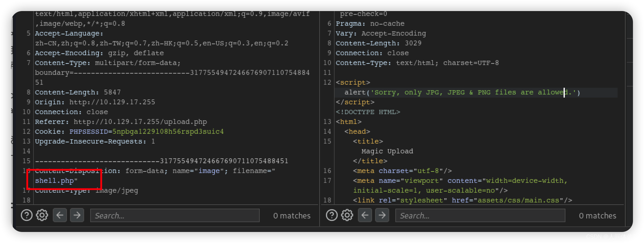Image resolution: width=644 pixels, height=243 pixels.
Task: Click the Magic Upload title text
Action: 387,151
